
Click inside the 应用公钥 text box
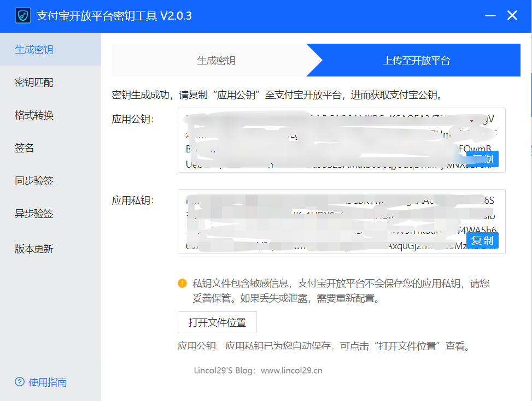click(x=328, y=139)
